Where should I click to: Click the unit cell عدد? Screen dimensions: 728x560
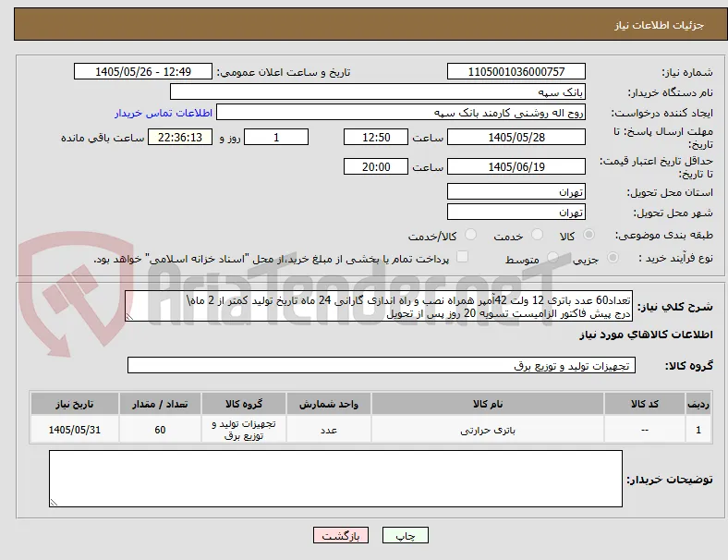pos(329,430)
